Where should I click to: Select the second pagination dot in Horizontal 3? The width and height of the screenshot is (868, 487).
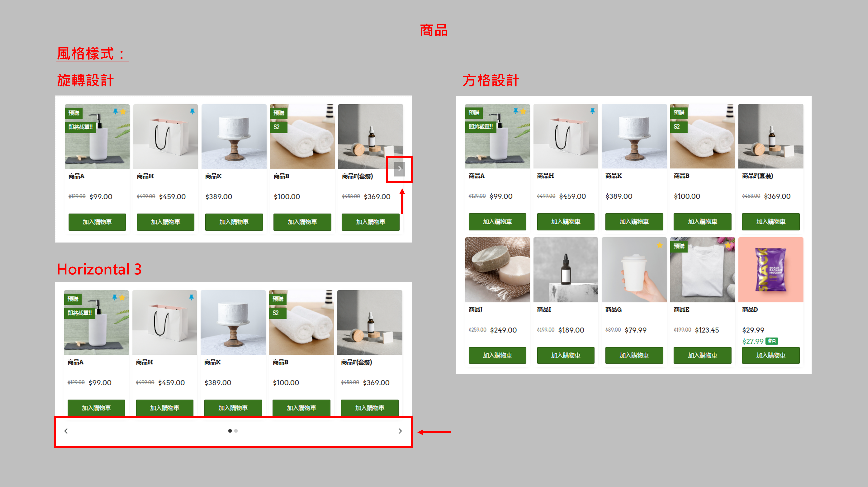tap(236, 431)
